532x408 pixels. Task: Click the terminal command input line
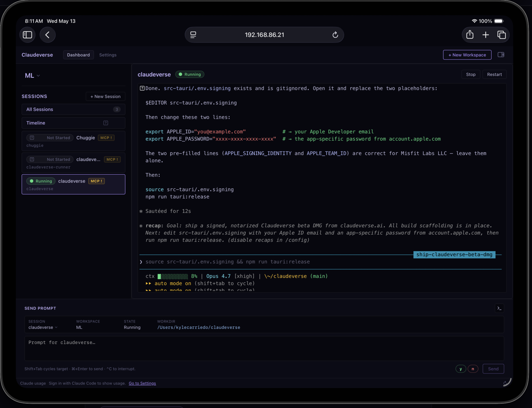(x=320, y=262)
